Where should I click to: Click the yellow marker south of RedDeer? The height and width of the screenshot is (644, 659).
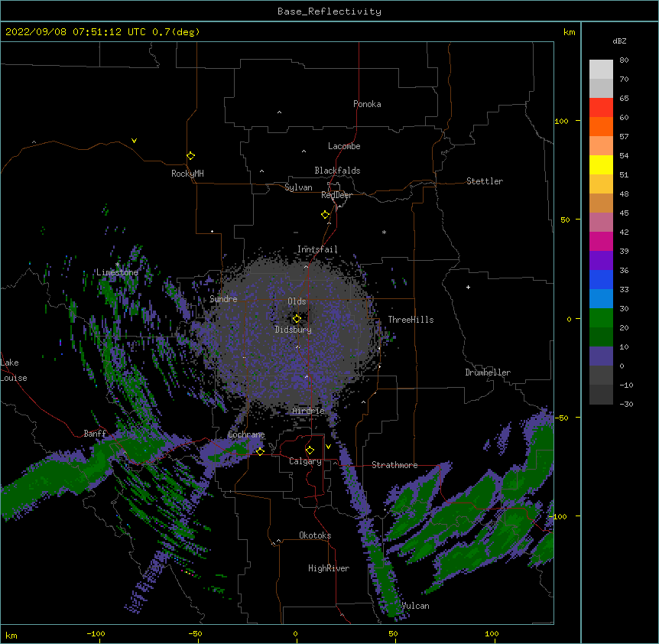click(x=325, y=214)
